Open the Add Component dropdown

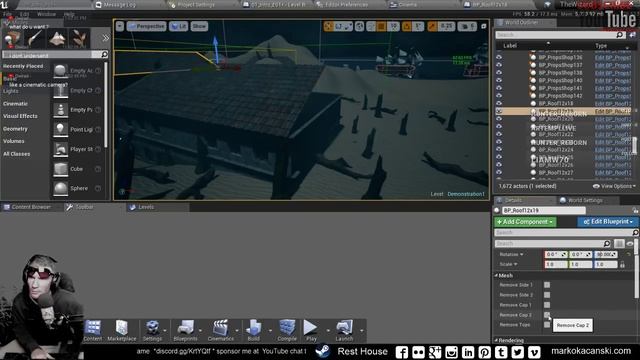point(525,222)
